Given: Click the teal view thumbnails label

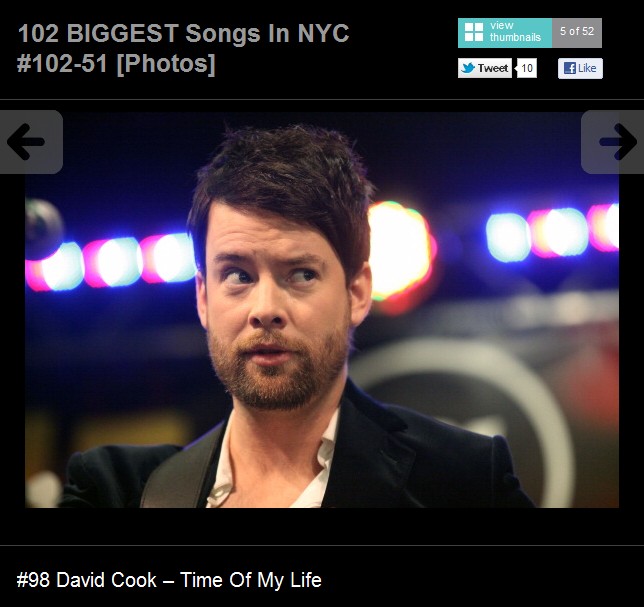Looking at the screenshot, I should (515, 32).
